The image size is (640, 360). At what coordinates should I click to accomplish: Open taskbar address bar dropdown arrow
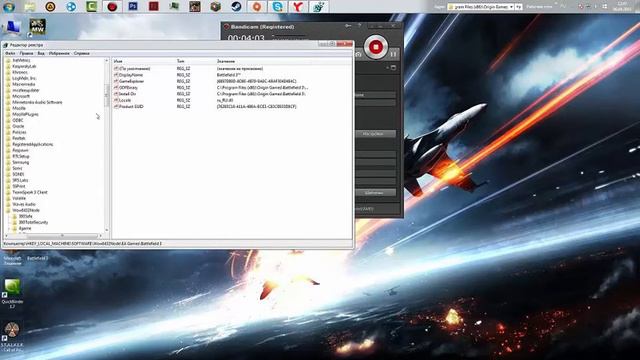pos(511,7)
